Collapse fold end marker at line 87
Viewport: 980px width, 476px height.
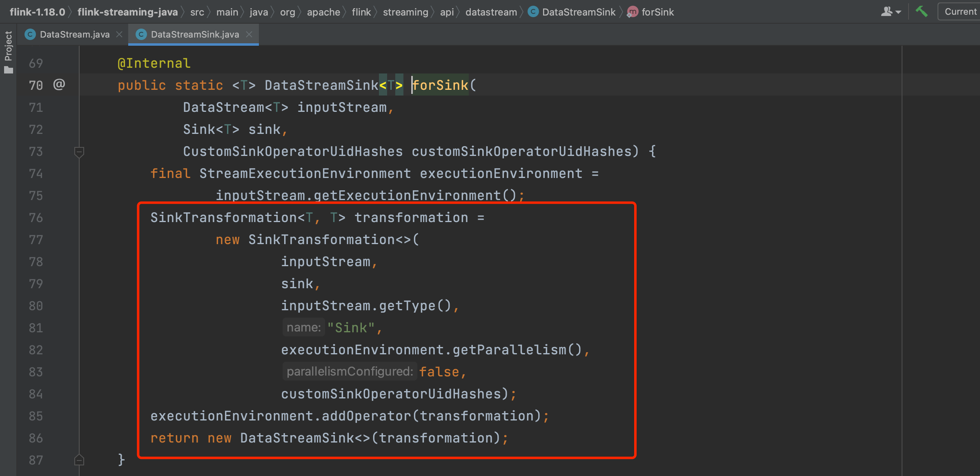(79, 460)
